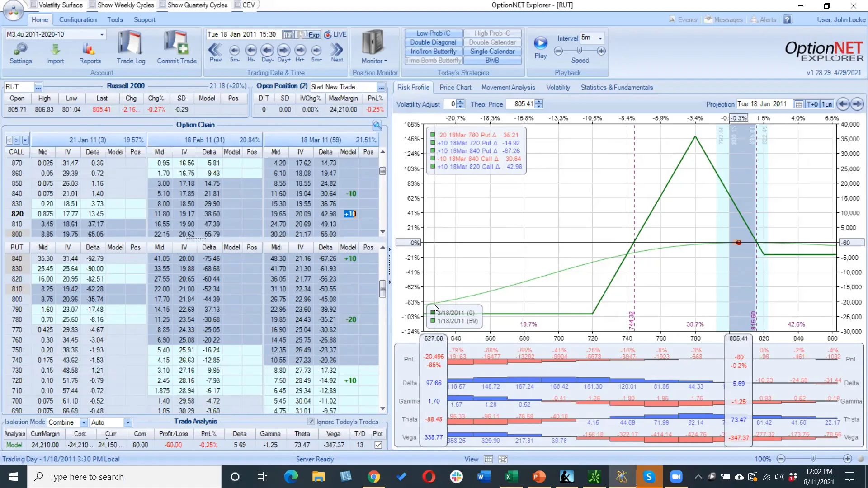Go to Prev trading date
This screenshot has width=868, height=488.
pos(215,52)
